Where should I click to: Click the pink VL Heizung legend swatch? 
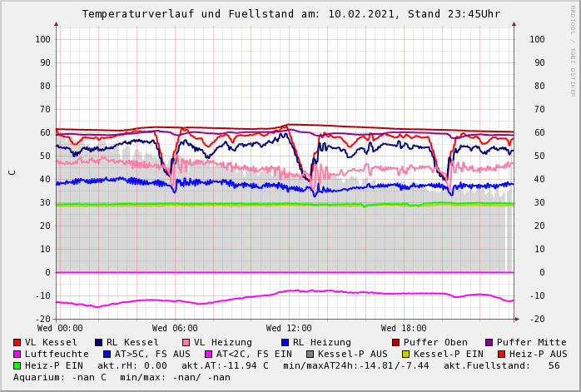[186, 342]
